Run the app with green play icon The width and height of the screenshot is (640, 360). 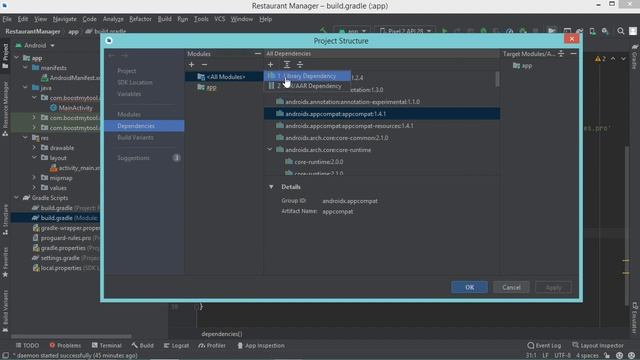444,31
